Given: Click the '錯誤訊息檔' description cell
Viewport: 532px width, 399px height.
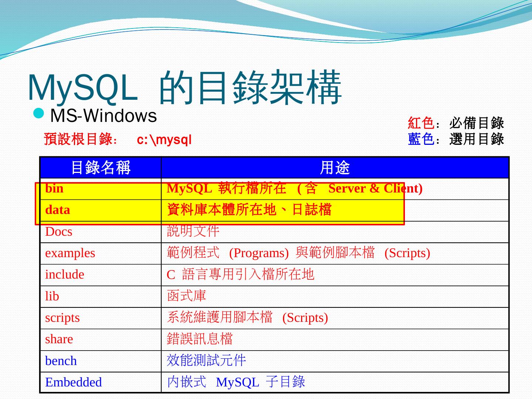Looking at the screenshot, I should pos(335,340).
